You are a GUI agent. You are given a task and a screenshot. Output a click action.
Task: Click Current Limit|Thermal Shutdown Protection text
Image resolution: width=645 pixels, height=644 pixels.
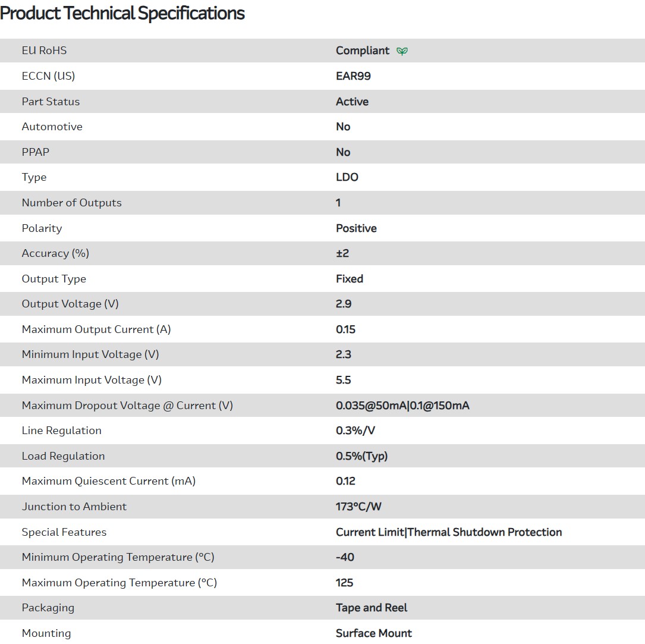point(448,532)
